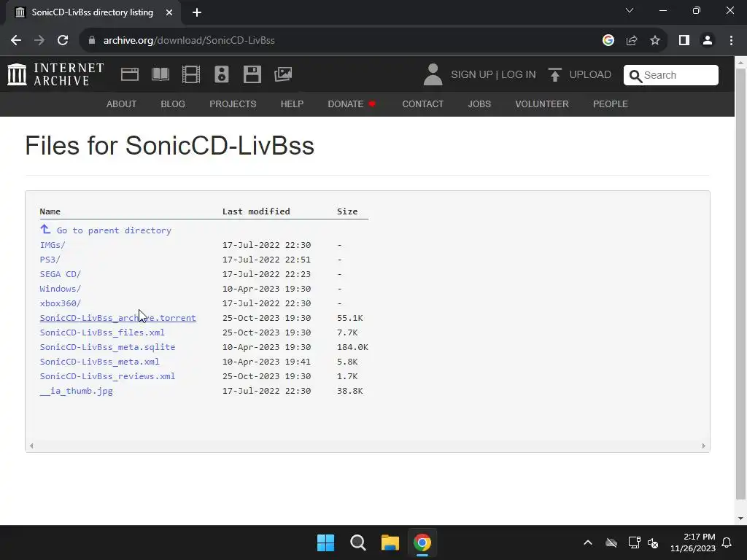Screen dimensions: 747x560
Task: Open the Software floppy disk icon
Action: pyautogui.click(x=252, y=74)
